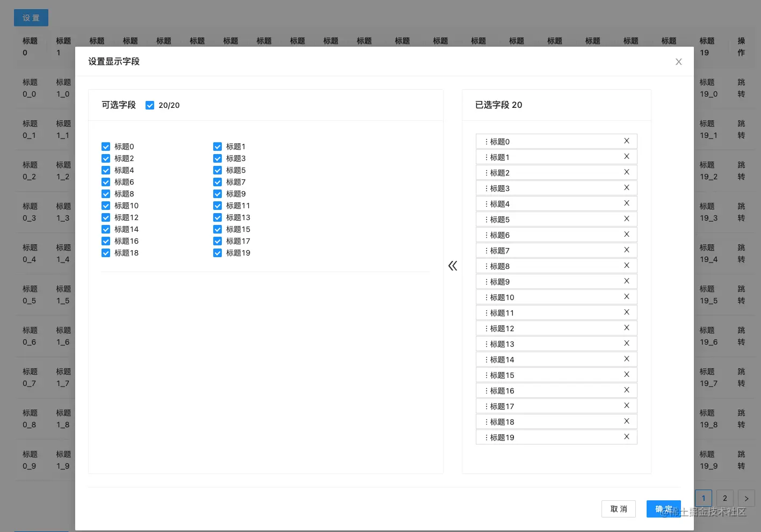
Task: Click the drag handle of 标题10 row
Action: [x=487, y=297]
